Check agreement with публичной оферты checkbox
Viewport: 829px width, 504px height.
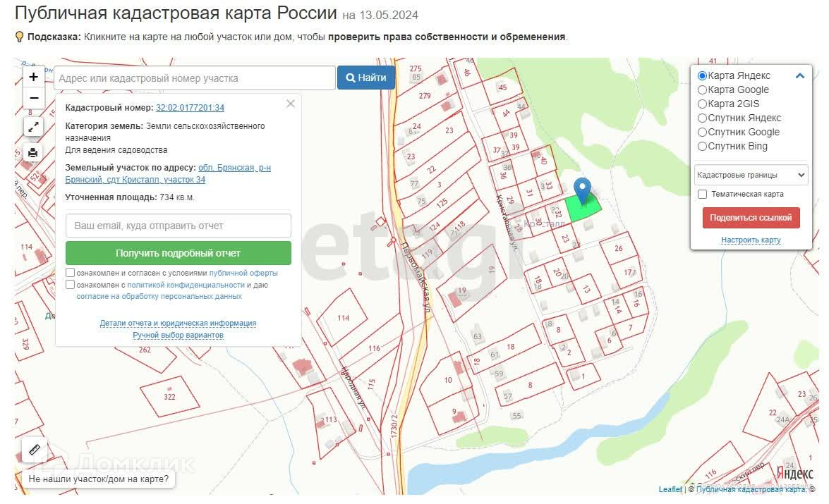tap(70, 273)
